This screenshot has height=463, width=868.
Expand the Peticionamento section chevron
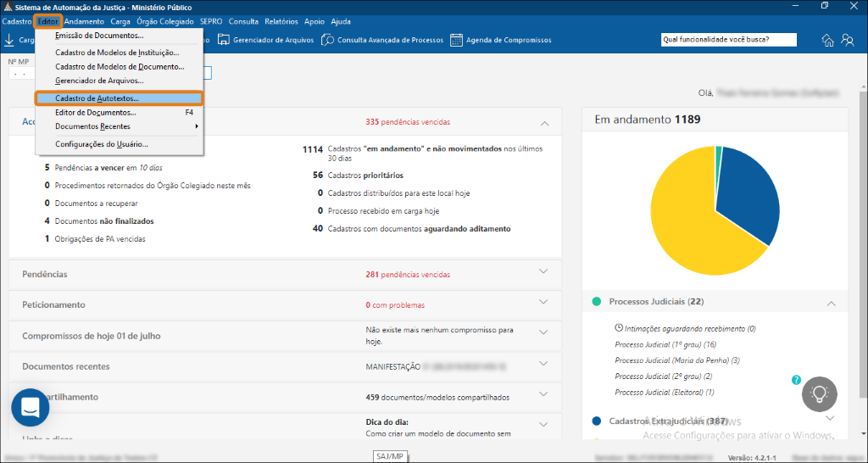point(543,302)
